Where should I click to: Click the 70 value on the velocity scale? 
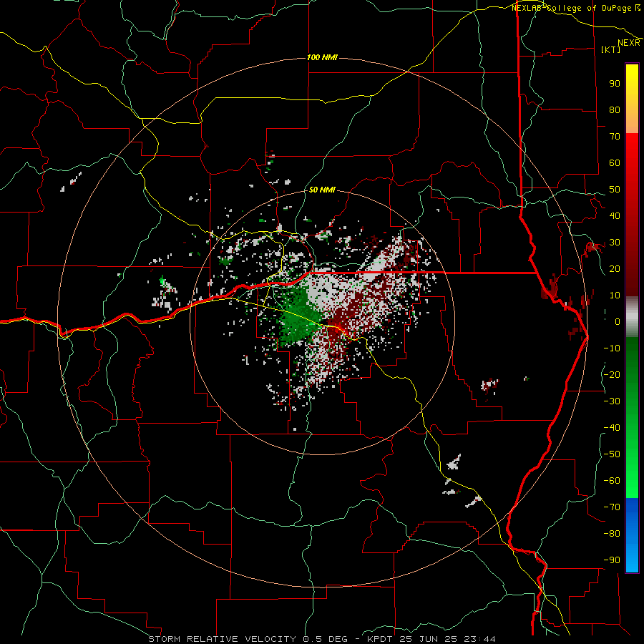(x=615, y=137)
